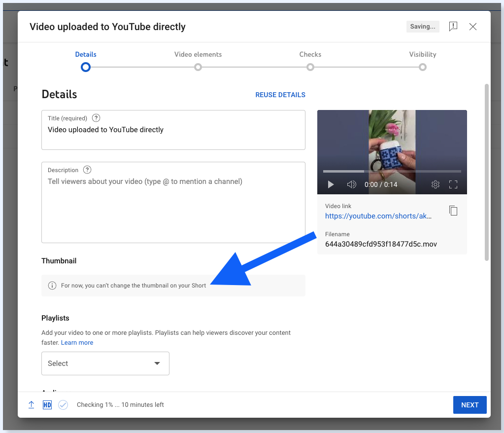Click the Description text area
The image size is (504, 433).
[x=173, y=202]
